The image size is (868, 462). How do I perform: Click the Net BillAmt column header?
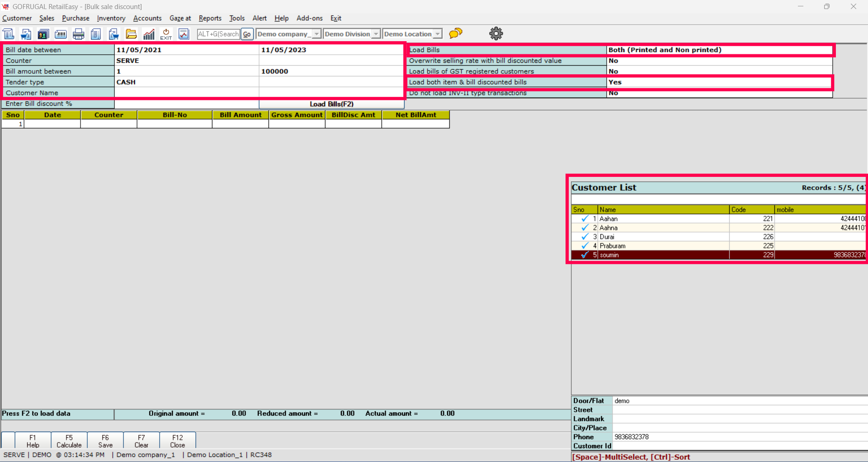pyautogui.click(x=416, y=115)
